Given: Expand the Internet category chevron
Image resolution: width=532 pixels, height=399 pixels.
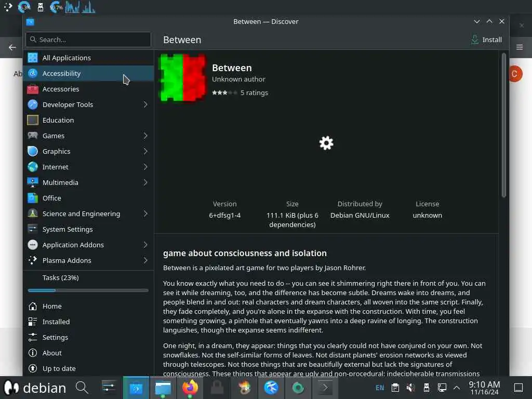Looking at the screenshot, I should 145,167.
